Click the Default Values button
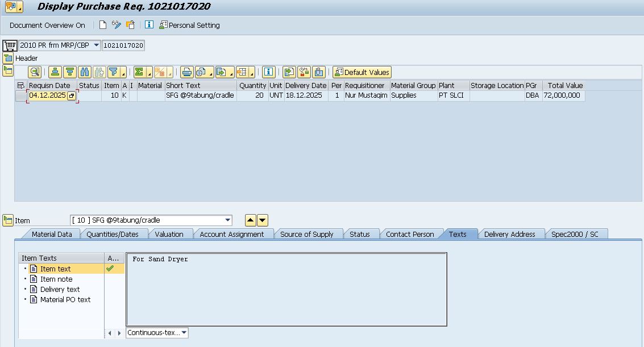This screenshot has width=644, height=347. tap(362, 72)
